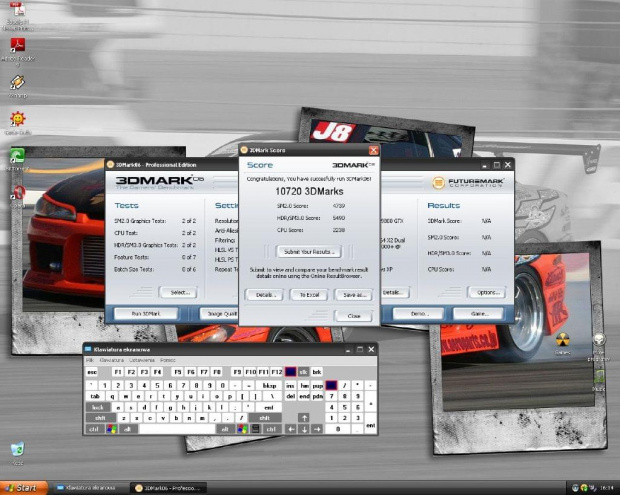The width and height of the screenshot is (620, 495).
Task: Launch the Winamp desktop shortcut
Action: (x=17, y=82)
